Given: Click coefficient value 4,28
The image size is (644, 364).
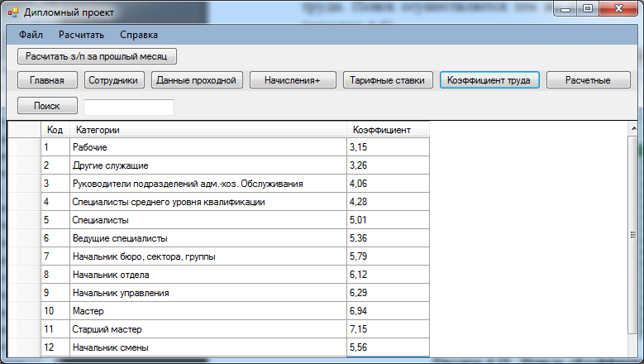Looking at the screenshot, I should point(388,202).
